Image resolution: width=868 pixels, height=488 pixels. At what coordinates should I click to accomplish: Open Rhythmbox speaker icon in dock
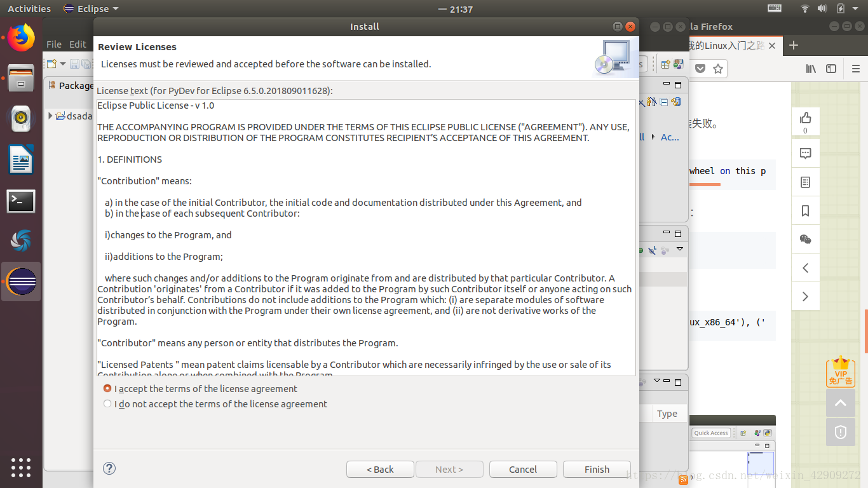(x=21, y=118)
